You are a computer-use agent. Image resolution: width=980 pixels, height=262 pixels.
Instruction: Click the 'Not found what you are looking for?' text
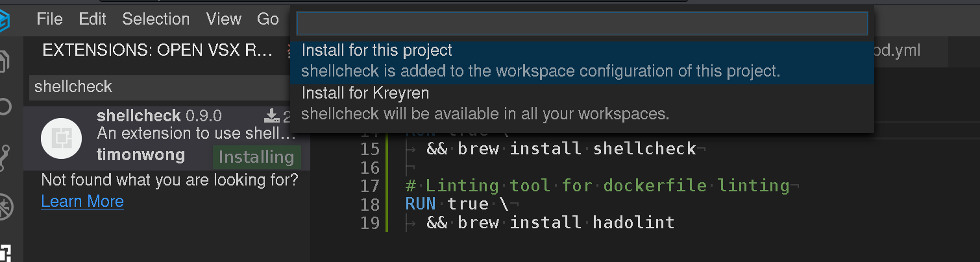coord(170,180)
